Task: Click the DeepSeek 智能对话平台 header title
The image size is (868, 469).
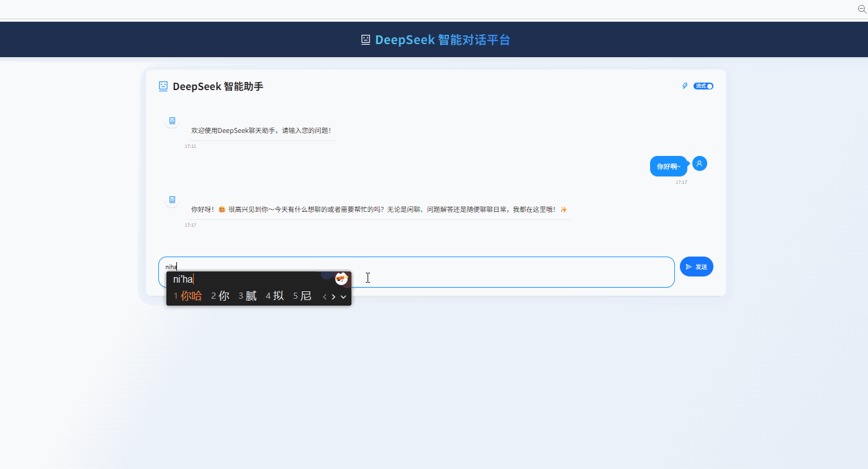Action: pyautogui.click(x=443, y=40)
